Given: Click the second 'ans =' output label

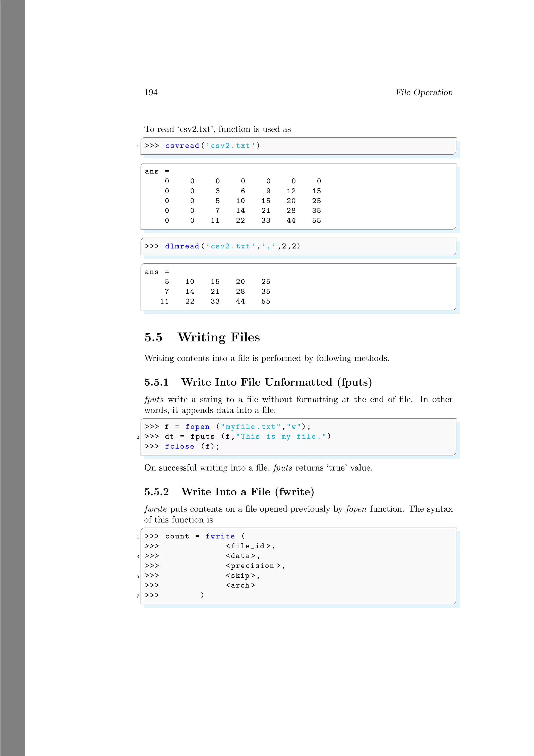Looking at the screenshot, I should (157, 272).
